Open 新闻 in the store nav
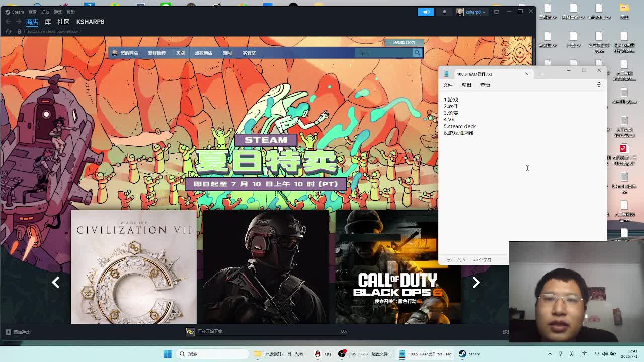Screen dimensions: 644x362 (227, 53)
